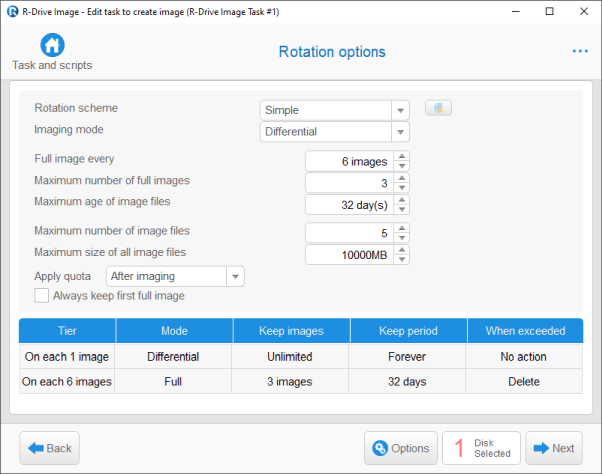Click the Tier column header
The width and height of the screenshot is (602, 474).
67,331
